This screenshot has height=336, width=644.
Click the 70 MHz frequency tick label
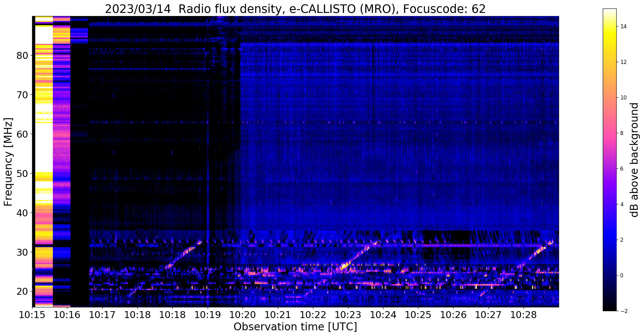23,95
